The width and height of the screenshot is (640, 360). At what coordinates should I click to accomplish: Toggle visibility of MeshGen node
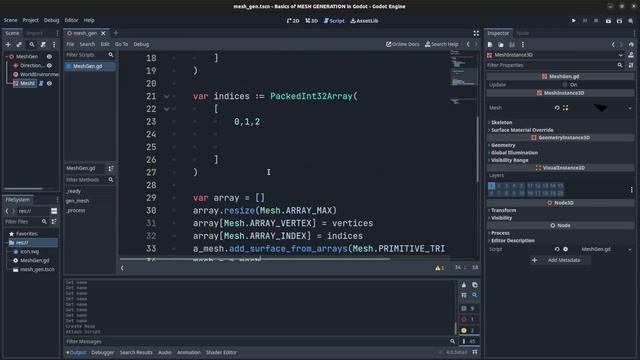49,56
